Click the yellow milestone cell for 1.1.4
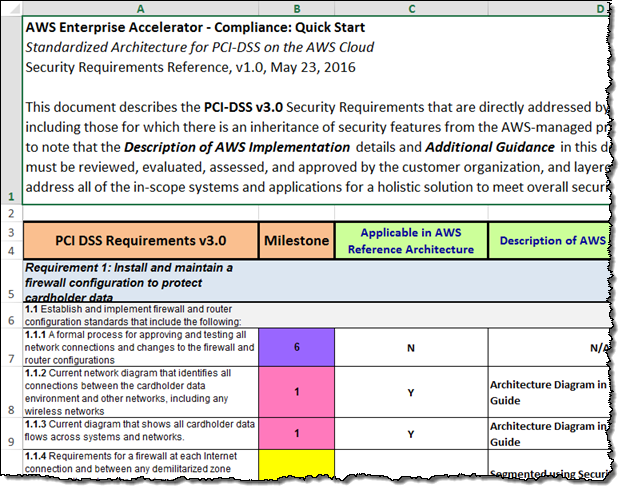This screenshot has height=491, width=624. 296,464
